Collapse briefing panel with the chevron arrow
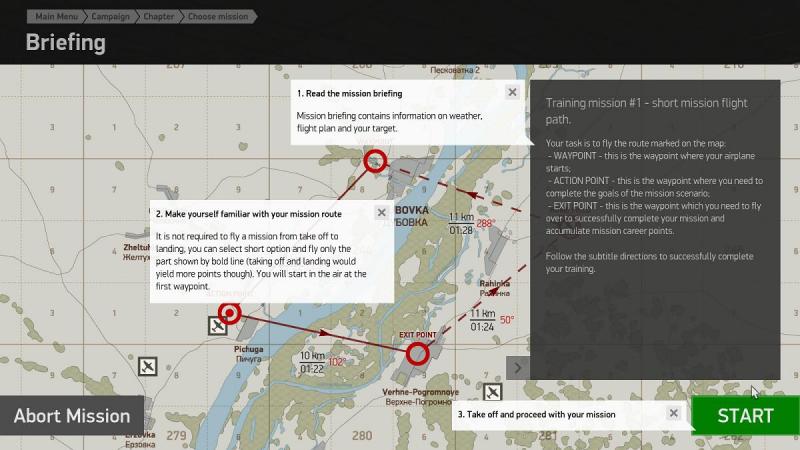 pos(517,368)
